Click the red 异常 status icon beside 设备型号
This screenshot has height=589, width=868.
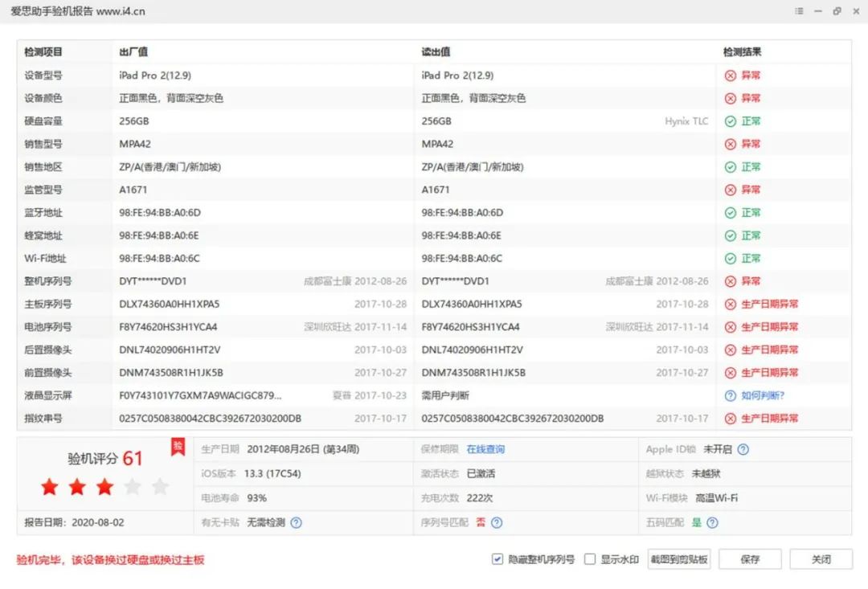[730, 76]
